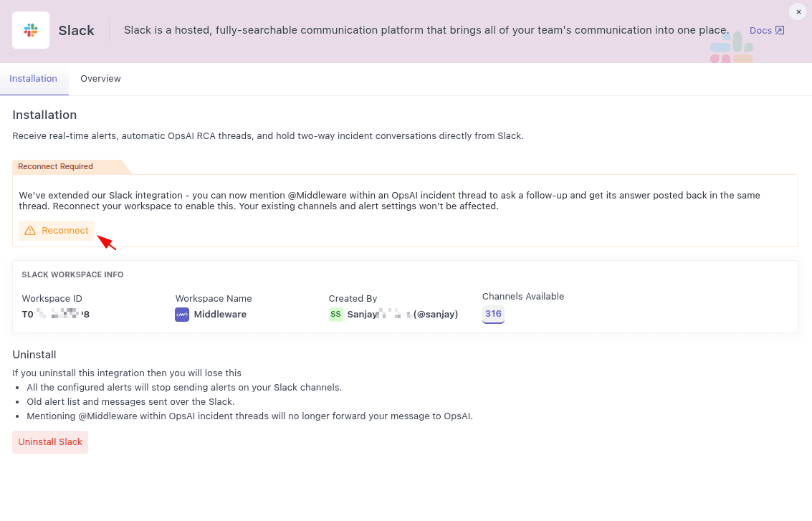This screenshot has width=812, height=521.
Task: Click the Slack title in header
Action: [x=76, y=31]
